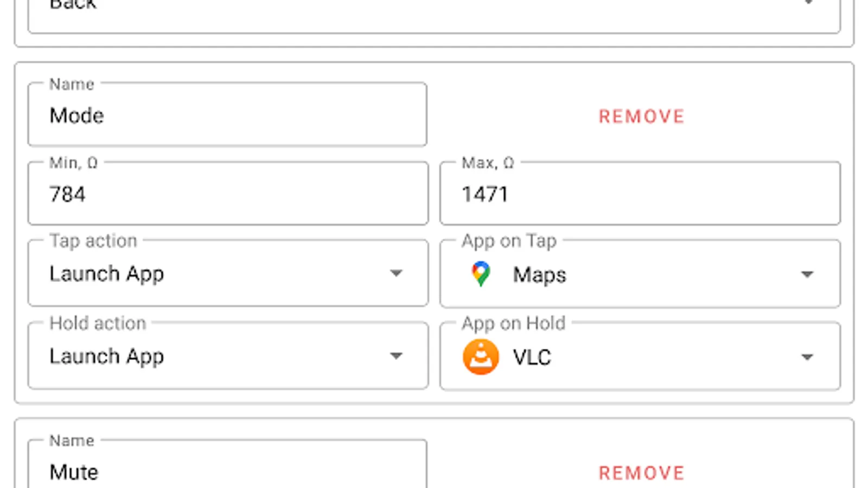The image size is (868, 488).
Task: Edit the Name field containing Mute
Action: [x=227, y=464]
